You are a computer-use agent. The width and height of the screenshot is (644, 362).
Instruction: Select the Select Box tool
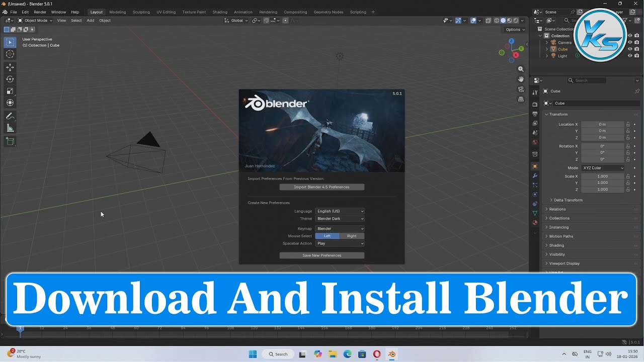coord(10,43)
